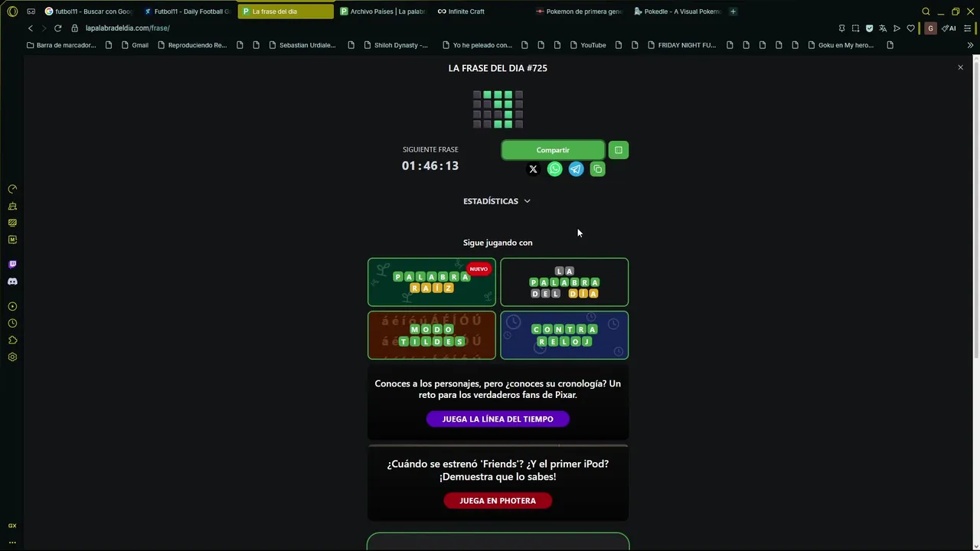Take a snapshot with the capture icon
The width and height of the screenshot is (980, 551).
click(x=855, y=28)
